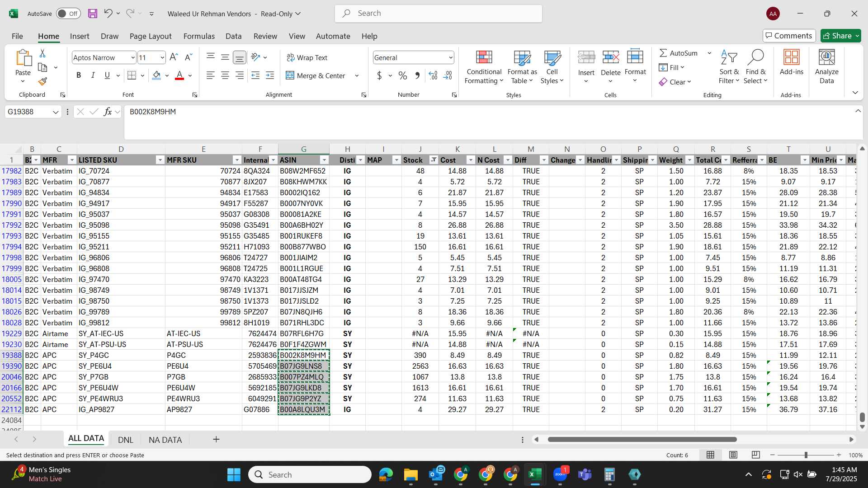Open the Name Box dropdown arrow
The width and height of the screenshot is (868, 488).
[56, 112]
